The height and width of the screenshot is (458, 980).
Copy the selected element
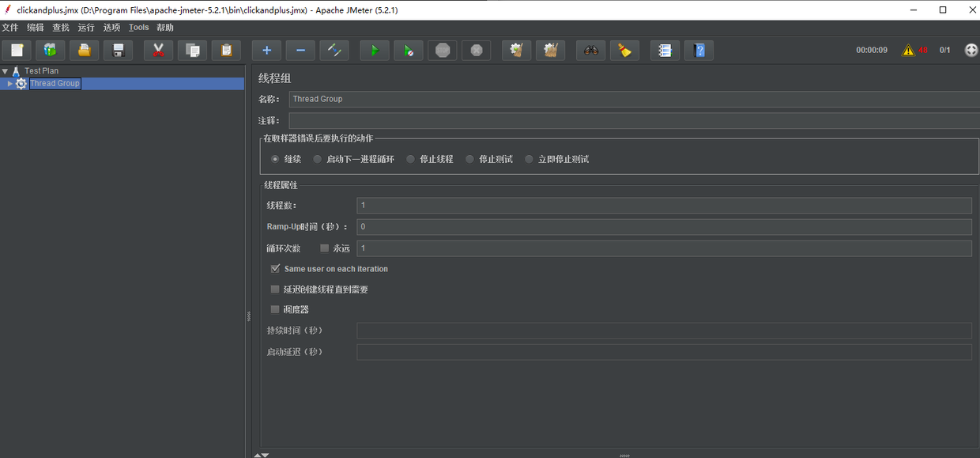[x=191, y=50]
